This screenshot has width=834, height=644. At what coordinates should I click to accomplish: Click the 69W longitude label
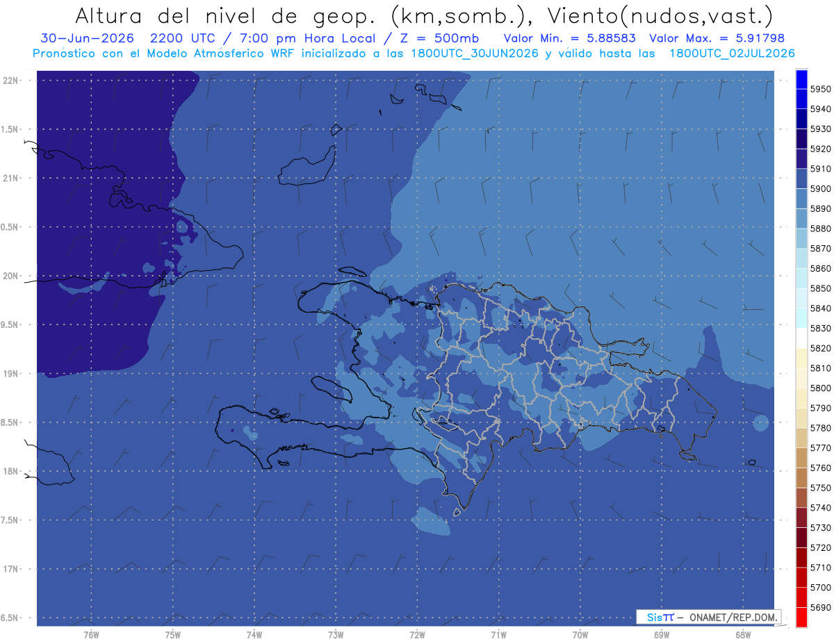(x=661, y=634)
